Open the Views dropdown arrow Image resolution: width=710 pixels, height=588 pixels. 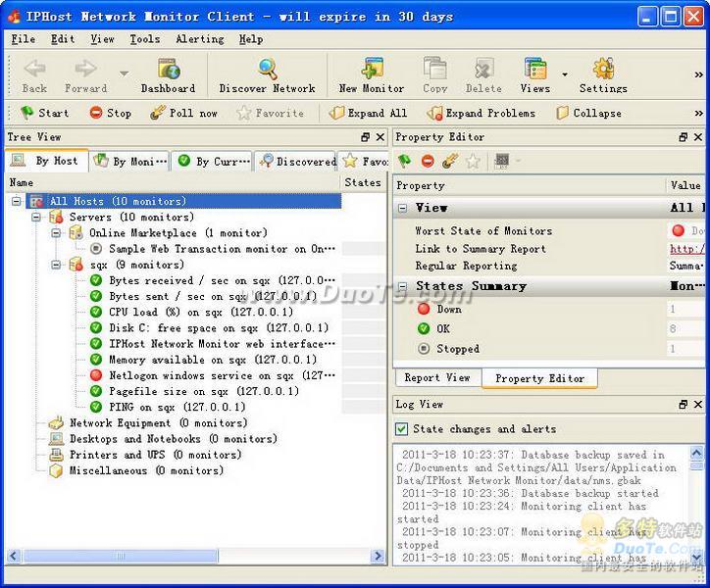(x=565, y=74)
